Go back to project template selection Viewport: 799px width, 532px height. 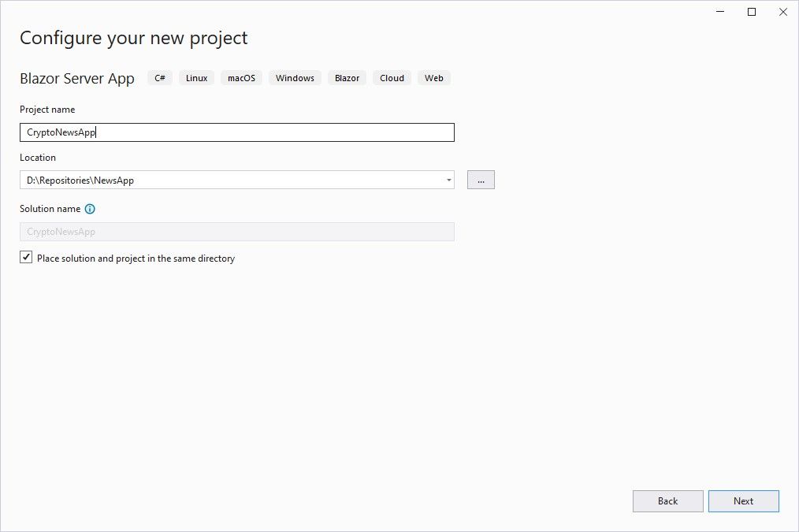pyautogui.click(x=667, y=500)
